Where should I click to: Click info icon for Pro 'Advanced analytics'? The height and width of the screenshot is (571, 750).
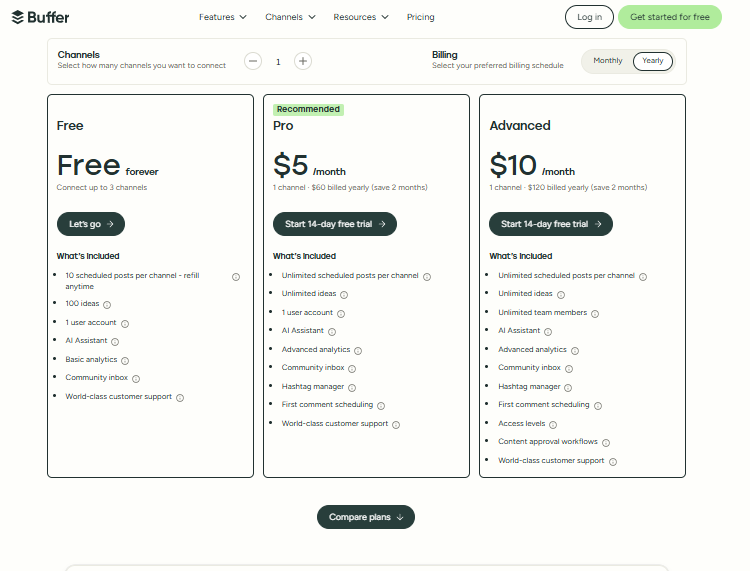pos(358,351)
